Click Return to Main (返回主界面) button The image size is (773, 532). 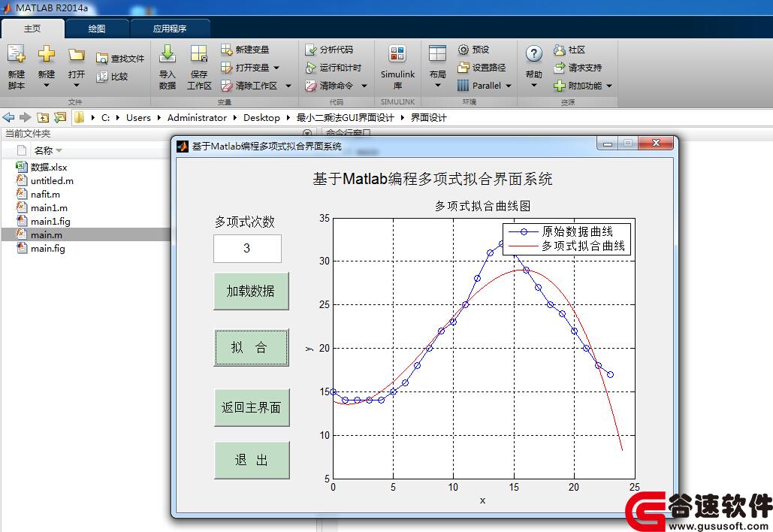[252, 407]
